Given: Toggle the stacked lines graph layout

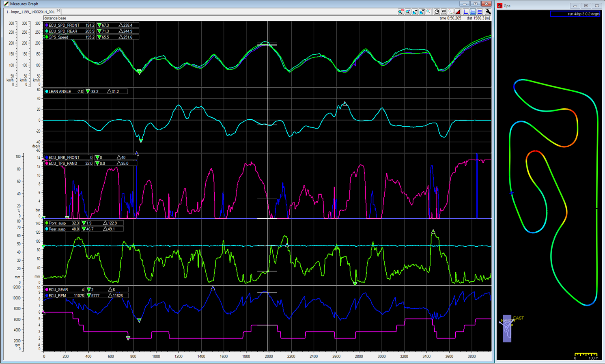Looking at the screenshot, I should [480, 12].
